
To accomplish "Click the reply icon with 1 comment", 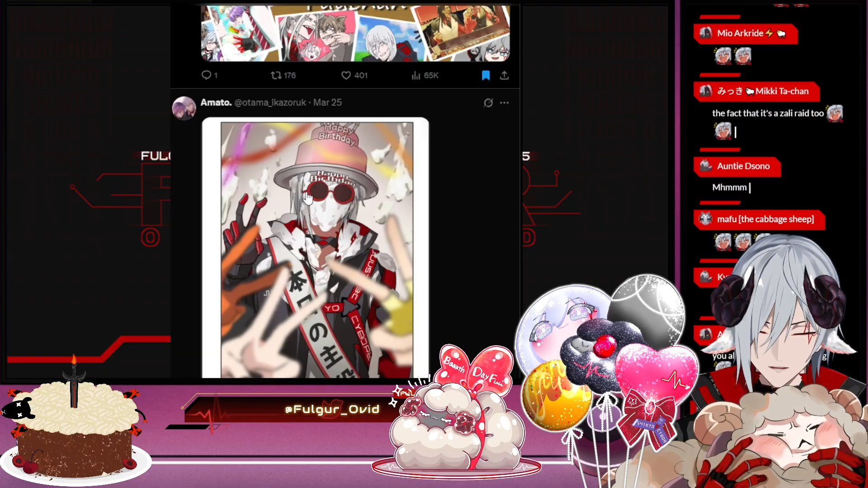I will click(x=206, y=75).
